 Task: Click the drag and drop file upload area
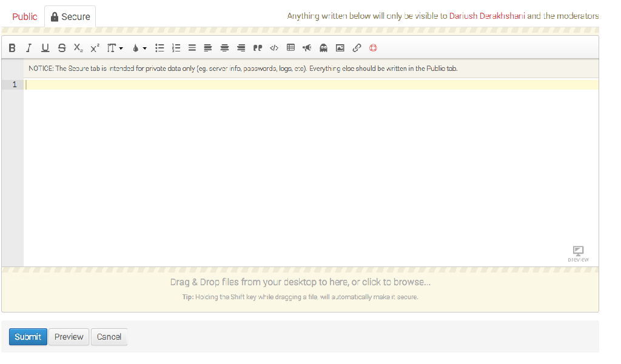(300, 288)
